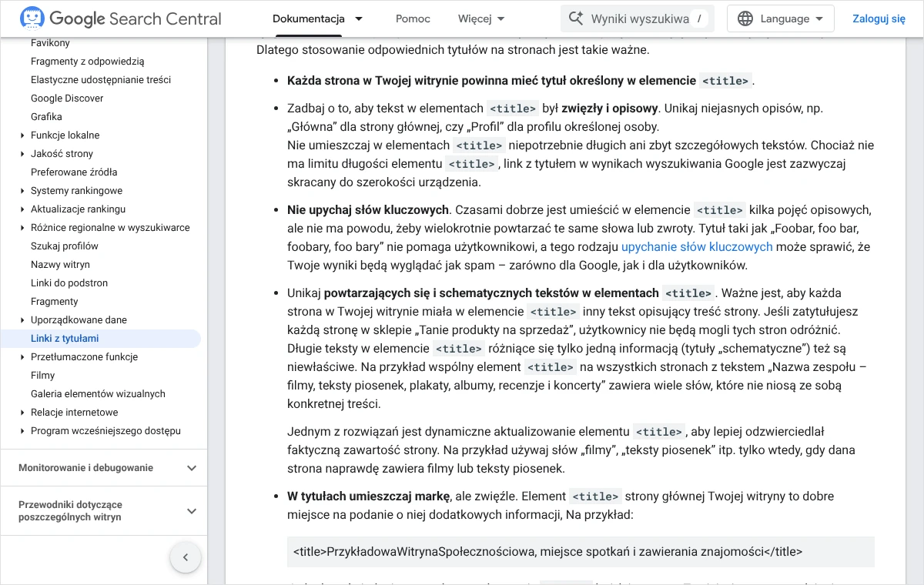Screen dimensions: 924x585
Task: Click the bold text Nie upychaj słów kluczowych
Action: pos(368,209)
